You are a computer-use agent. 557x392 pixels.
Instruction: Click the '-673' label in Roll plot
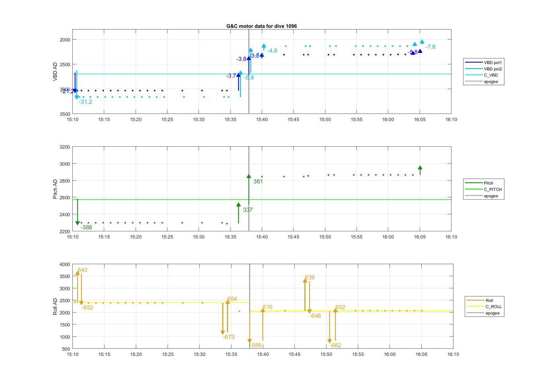pyautogui.click(x=228, y=337)
